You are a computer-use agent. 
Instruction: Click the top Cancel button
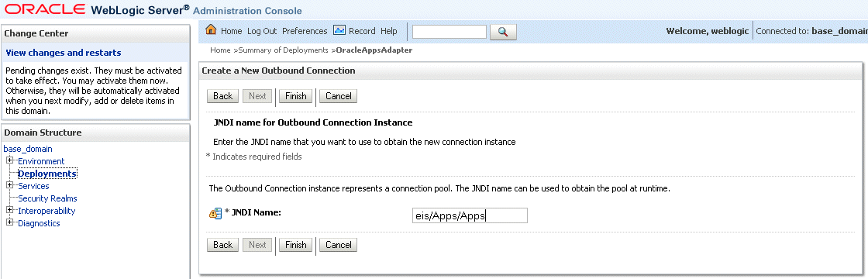[x=338, y=96]
